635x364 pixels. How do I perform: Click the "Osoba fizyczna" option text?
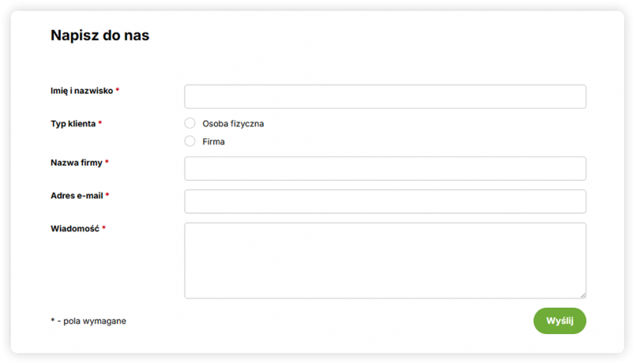(x=233, y=123)
